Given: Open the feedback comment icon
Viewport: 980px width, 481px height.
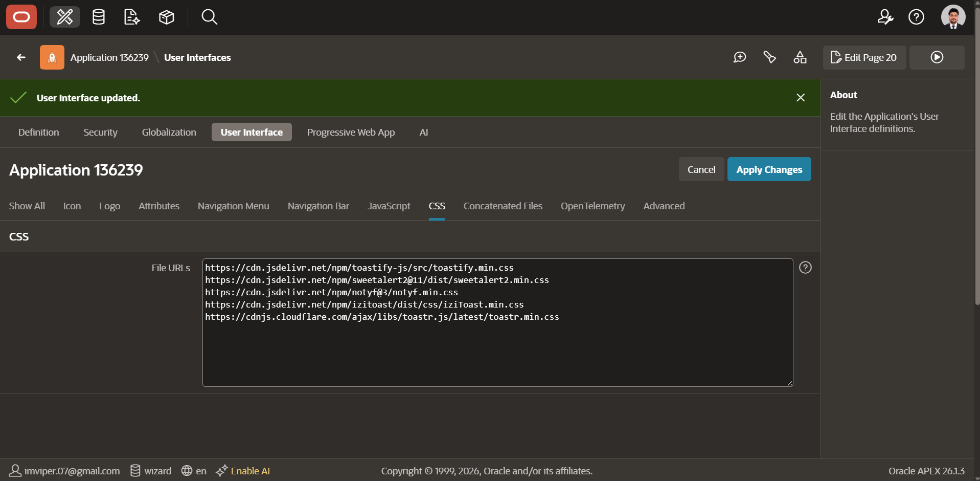Looking at the screenshot, I should tap(740, 57).
